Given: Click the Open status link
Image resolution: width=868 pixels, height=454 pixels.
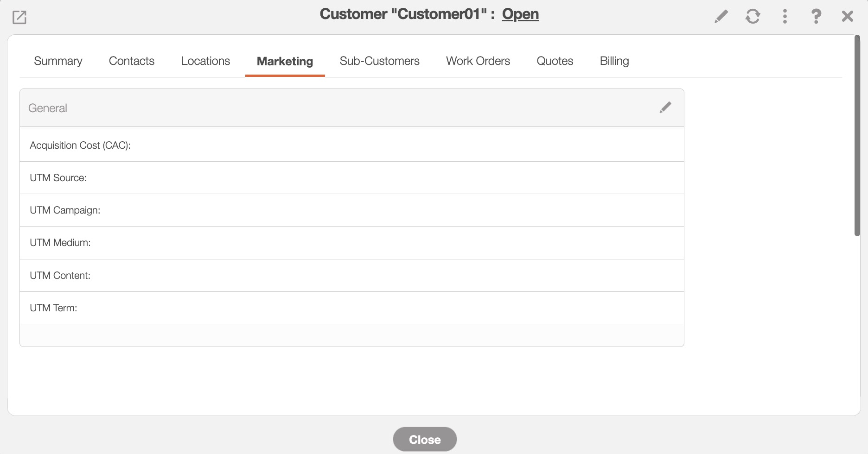Looking at the screenshot, I should 520,14.
